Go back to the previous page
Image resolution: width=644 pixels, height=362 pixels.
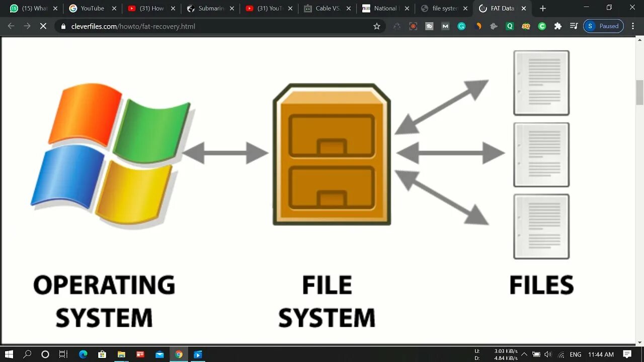click(x=11, y=26)
